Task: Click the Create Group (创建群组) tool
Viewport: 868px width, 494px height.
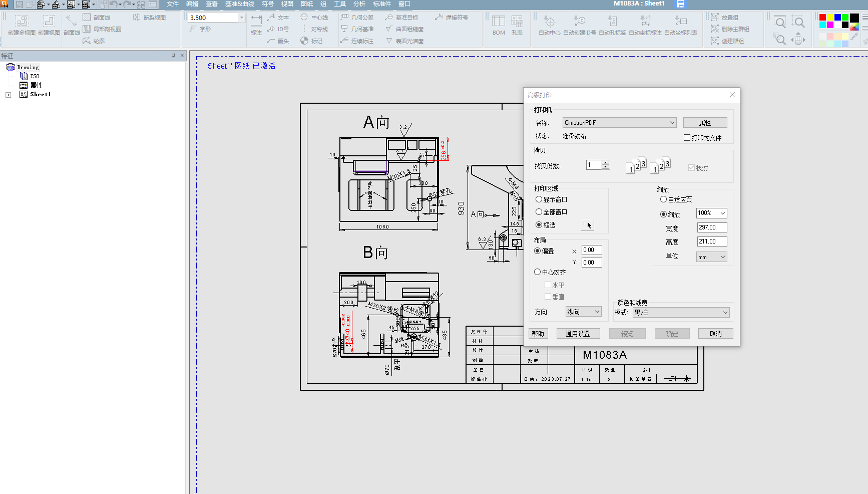Action: (x=727, y=41)
